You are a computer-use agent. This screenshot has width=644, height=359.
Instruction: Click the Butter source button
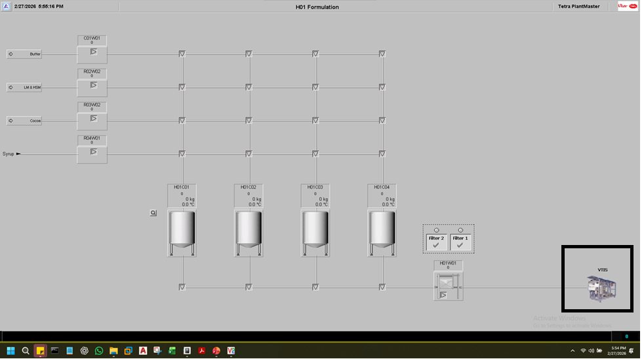[24, 54]
